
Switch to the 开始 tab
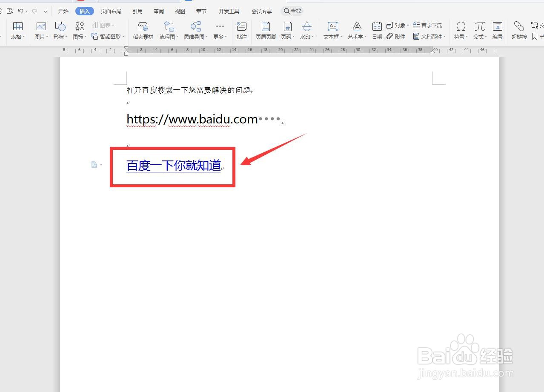tap(63, 11)
